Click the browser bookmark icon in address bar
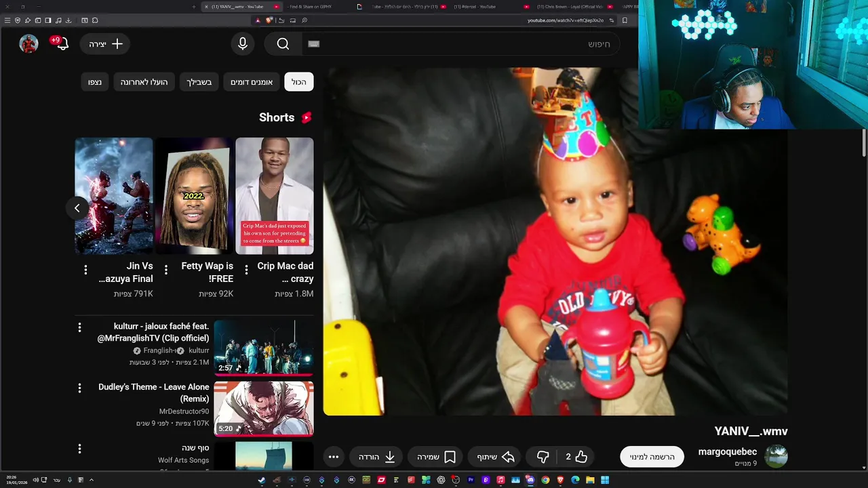This screenshot has height=488, width=868. (625, 20)
